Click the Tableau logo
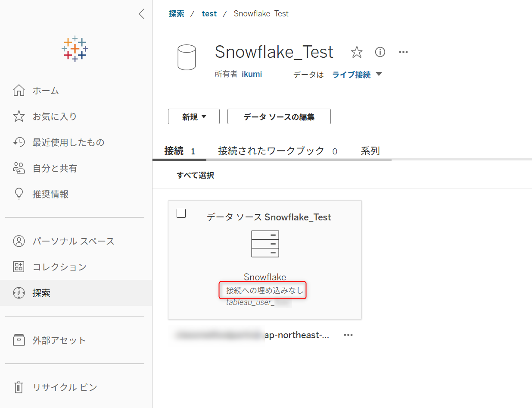Screen dimensions: 532x408 pyautogui.click(x=75, y=49)
